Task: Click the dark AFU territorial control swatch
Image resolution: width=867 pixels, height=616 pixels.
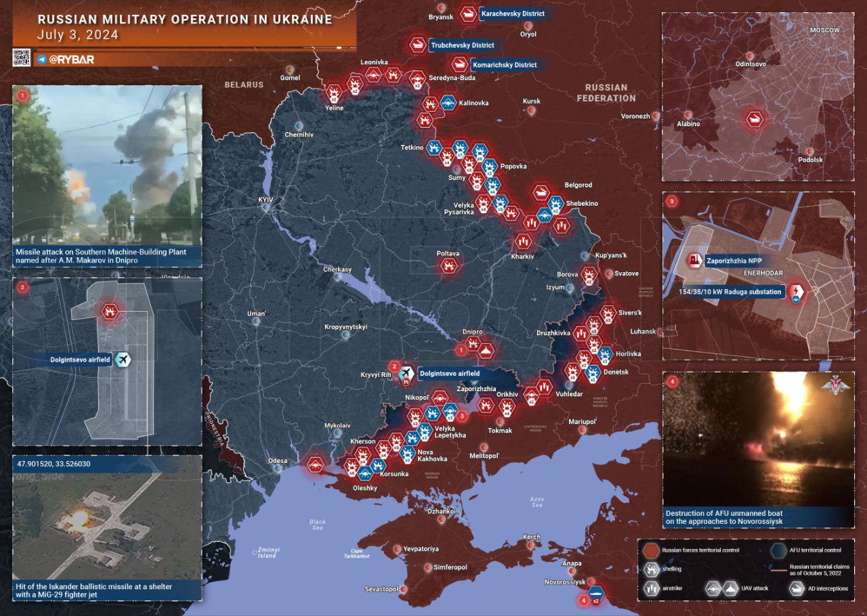Action: (x=779, y=550)
